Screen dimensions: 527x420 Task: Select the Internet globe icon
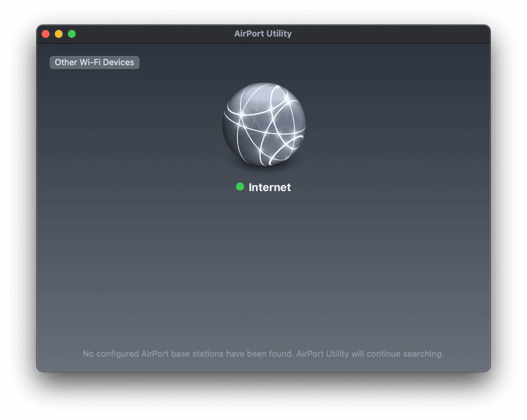[263, 124]
